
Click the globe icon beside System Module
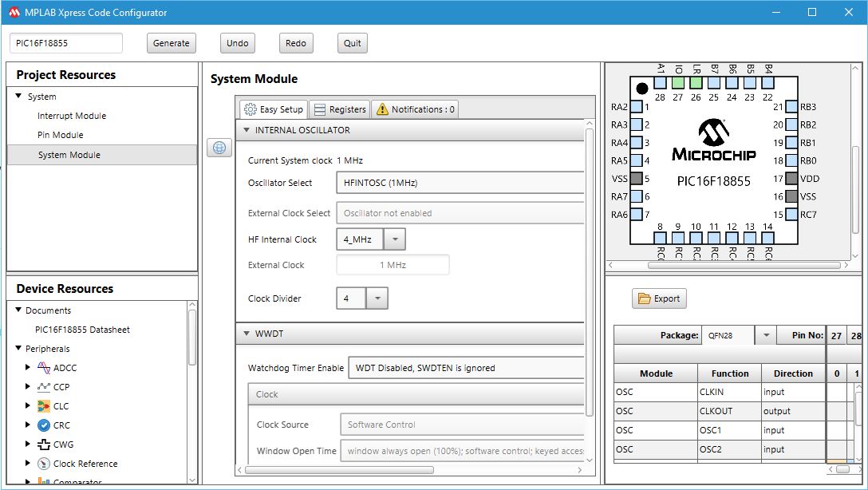(x=219, y=148)
